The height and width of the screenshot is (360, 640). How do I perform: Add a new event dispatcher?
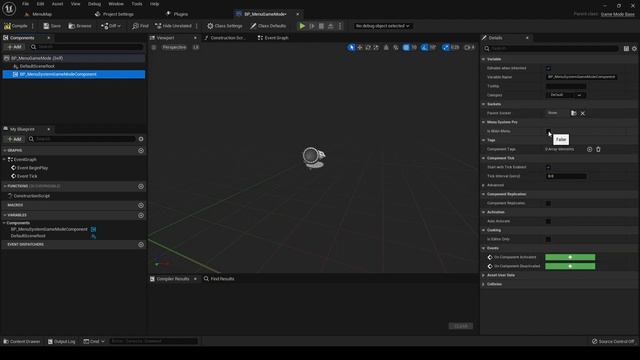141,244
